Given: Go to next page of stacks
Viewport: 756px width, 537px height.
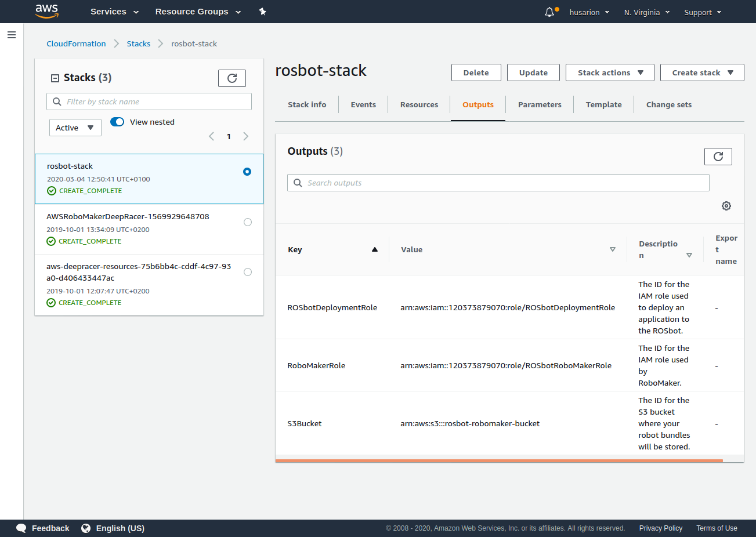Looking at the screenshot, I should pyautogui.click(x=246, y=136).
